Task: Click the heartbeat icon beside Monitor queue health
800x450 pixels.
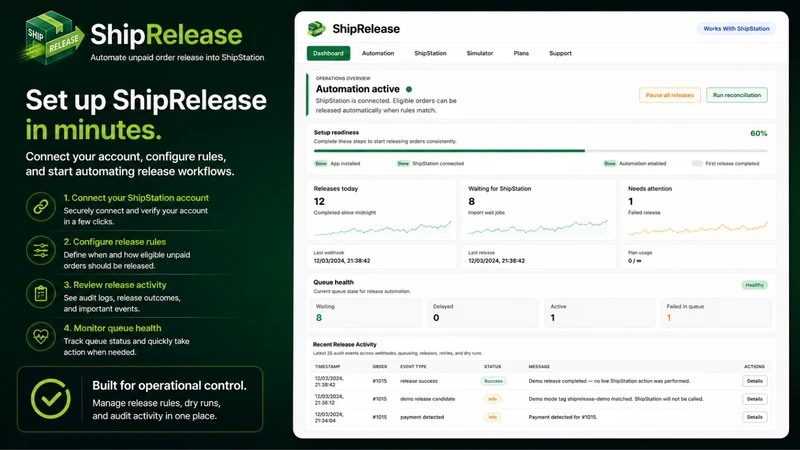Action: pos(41,337)
